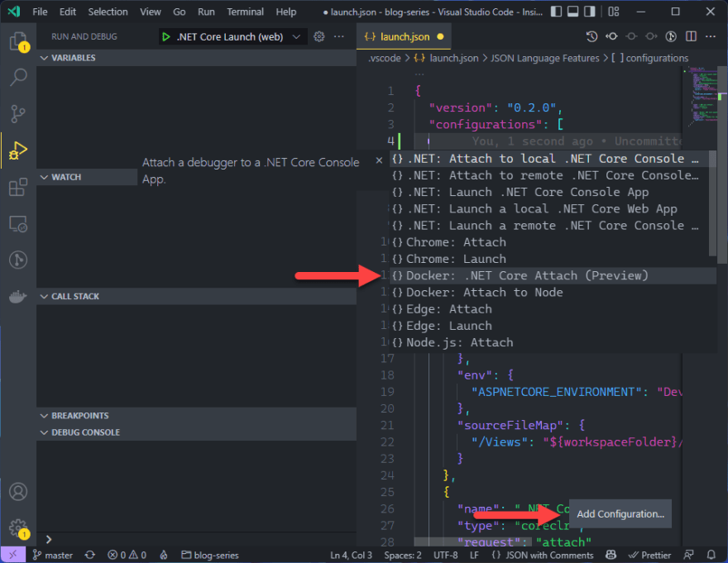
Task: Click the debug console input prompt chevron
Action: pos(49,539)
